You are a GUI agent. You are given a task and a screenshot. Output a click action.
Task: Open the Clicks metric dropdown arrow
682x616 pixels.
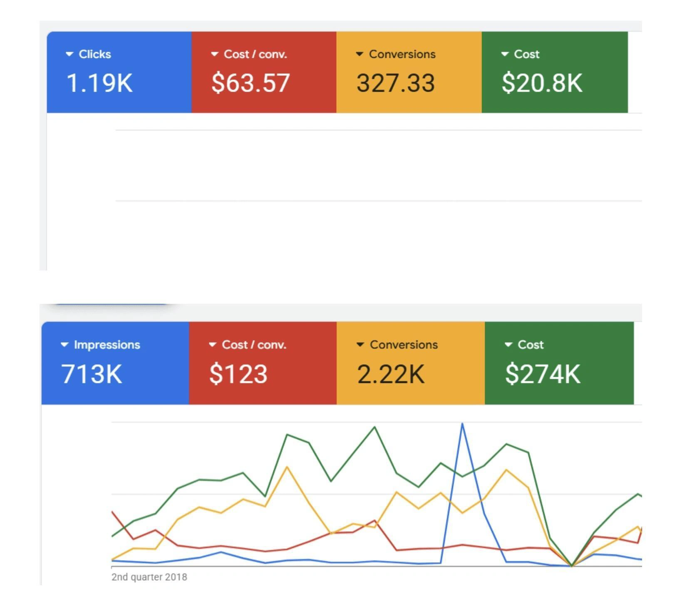[x=69, y=54]
